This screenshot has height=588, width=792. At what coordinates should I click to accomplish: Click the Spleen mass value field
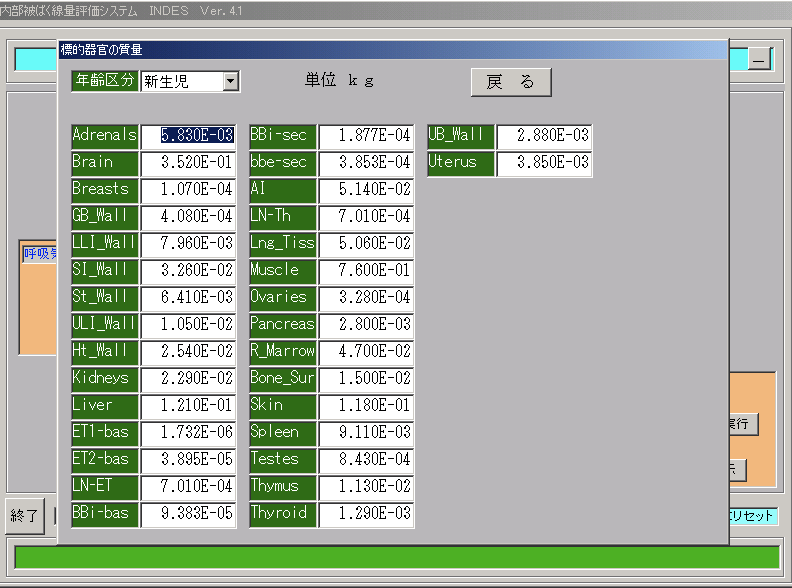(x=366, y=432)
